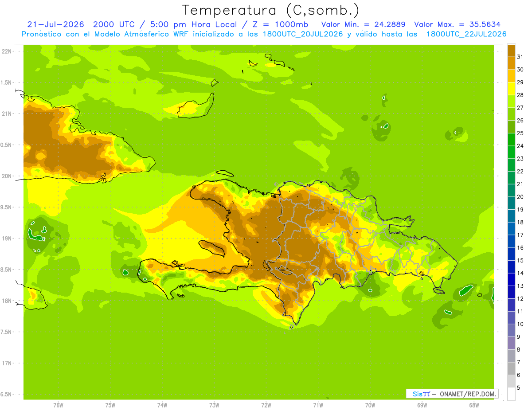Click the '76W' longitude axis label
Viewport: 532px width, 411px height.
[x=58, y=405]
